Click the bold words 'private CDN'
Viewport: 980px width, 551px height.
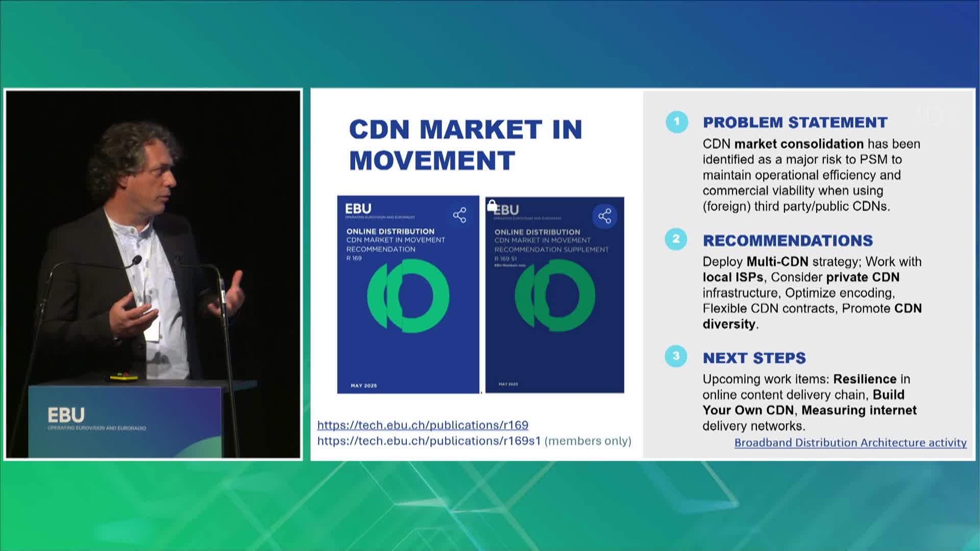tap(863, 278)
